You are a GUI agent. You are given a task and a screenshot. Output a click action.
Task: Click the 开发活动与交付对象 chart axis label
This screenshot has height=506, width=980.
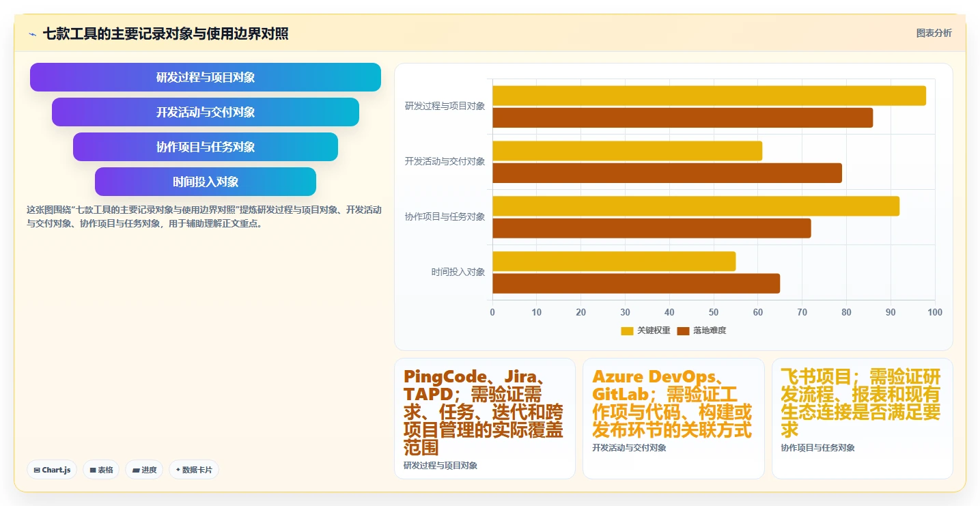445,162
